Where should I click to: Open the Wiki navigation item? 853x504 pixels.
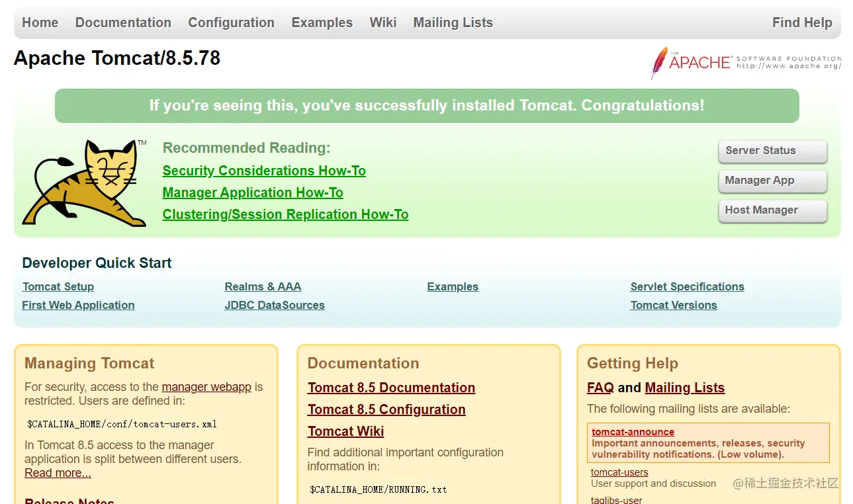click(x=383, y=22)
